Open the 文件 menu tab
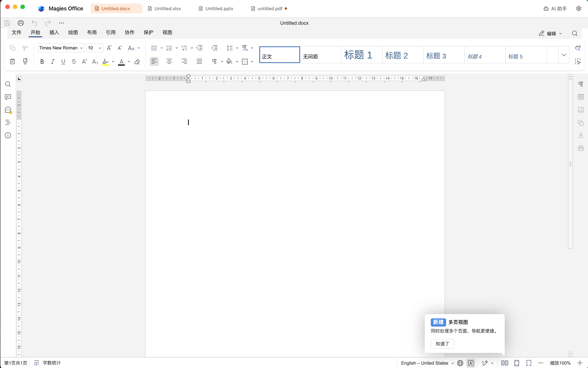The image size is (588, 368). (17, 32)
